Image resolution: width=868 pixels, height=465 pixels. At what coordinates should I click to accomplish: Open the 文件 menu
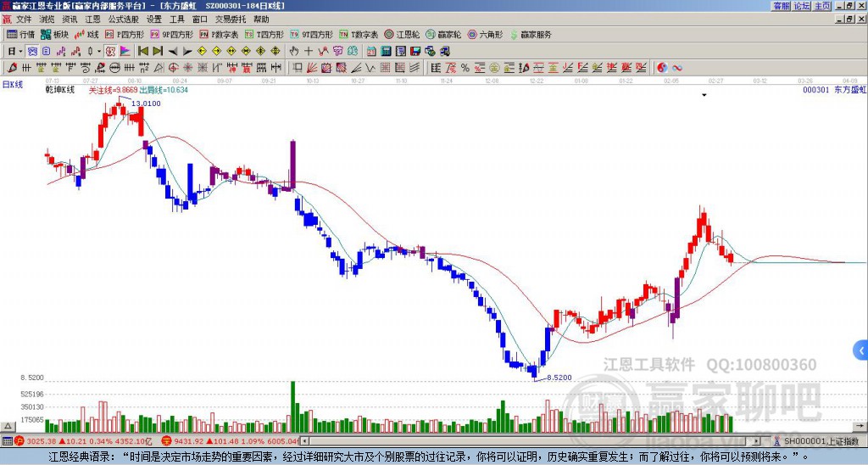point(24,20)
